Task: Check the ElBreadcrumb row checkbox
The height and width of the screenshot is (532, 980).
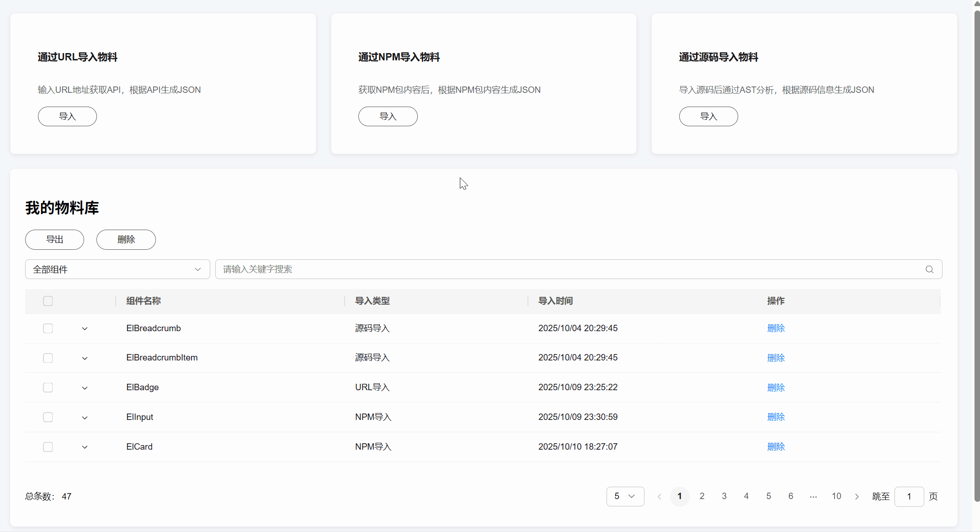Action: 48,328
